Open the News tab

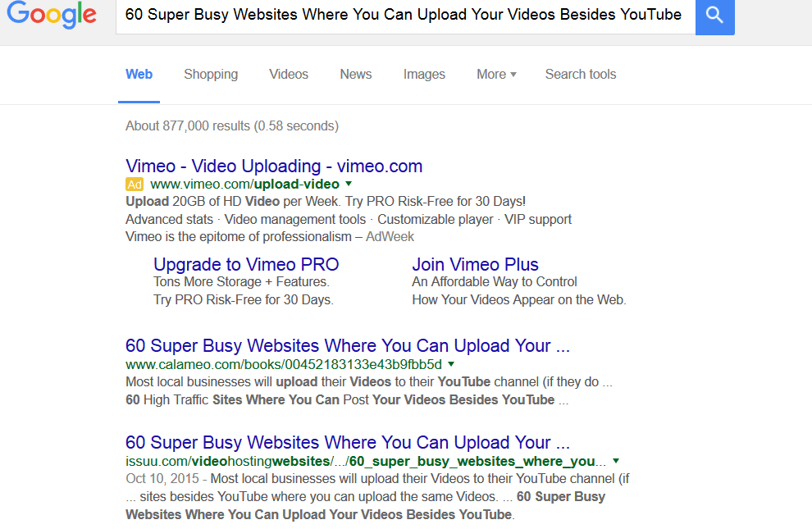[x=356, y=74]
